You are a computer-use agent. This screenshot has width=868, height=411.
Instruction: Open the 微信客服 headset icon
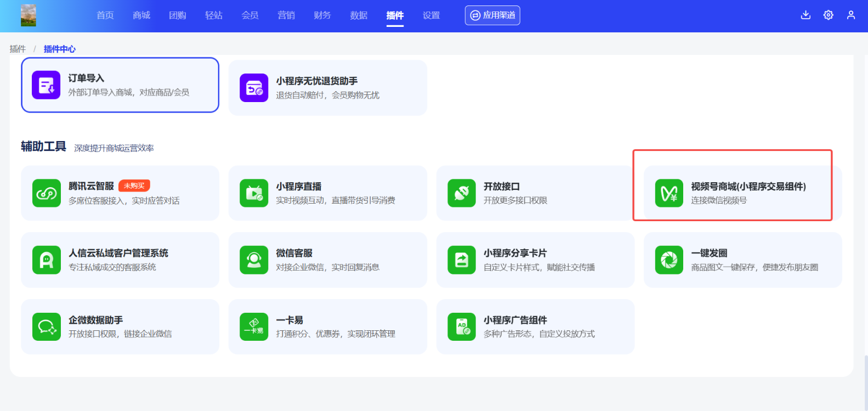point(254,260)
